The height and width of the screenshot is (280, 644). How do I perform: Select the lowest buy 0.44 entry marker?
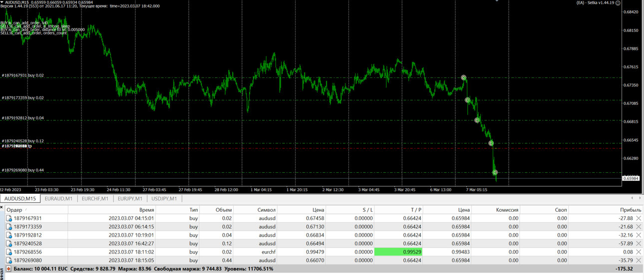coord(495,172)
